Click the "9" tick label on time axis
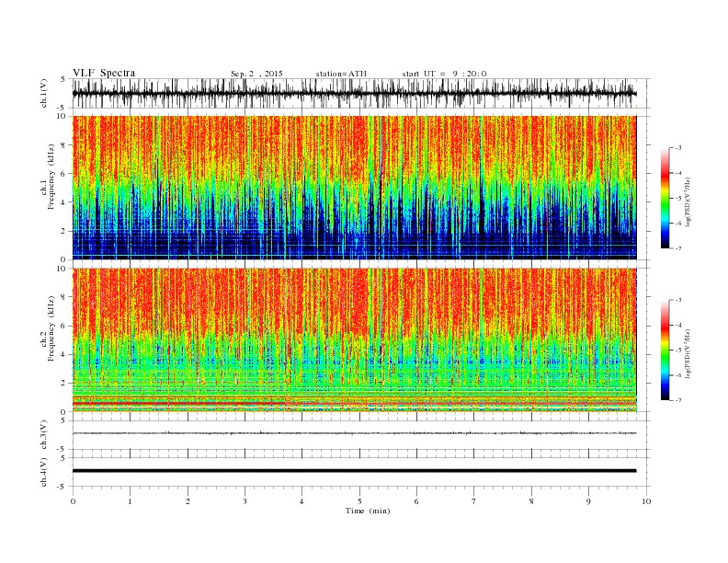728x563 pixels. 588,501
